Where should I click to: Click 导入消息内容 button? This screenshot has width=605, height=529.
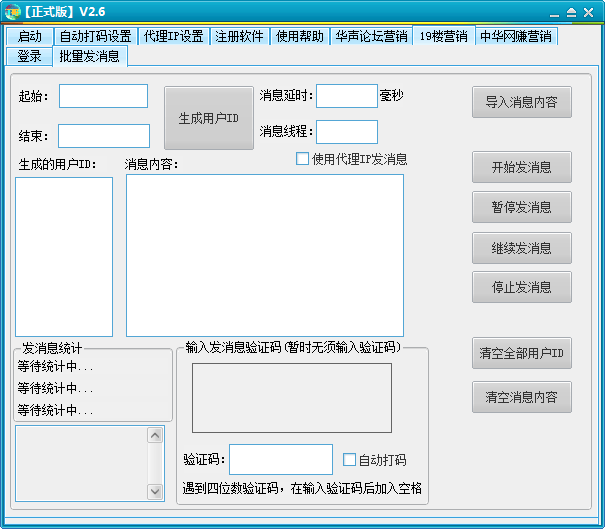click(x=522, y=102)
